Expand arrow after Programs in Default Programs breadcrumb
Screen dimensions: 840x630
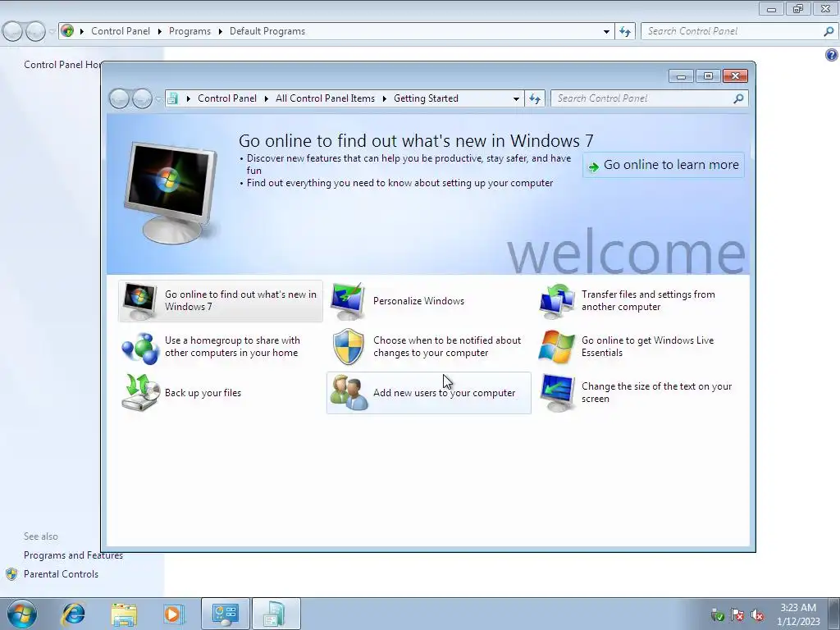(220, 32)
